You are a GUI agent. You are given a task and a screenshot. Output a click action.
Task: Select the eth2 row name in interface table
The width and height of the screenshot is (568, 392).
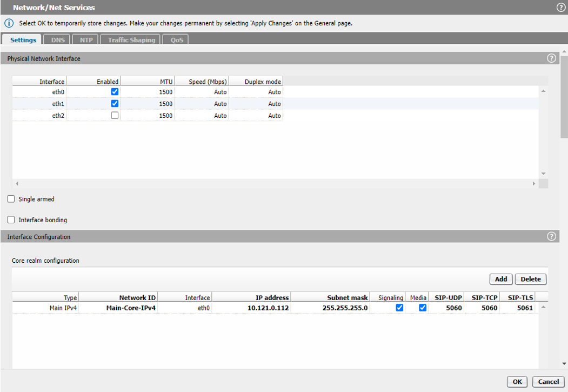(39, 116)
